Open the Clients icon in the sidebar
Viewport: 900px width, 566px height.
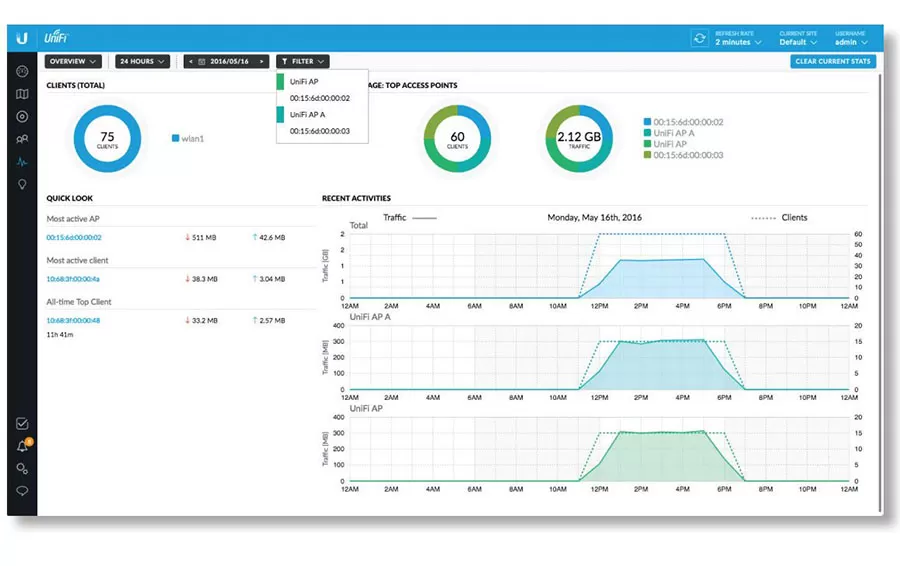22,139
